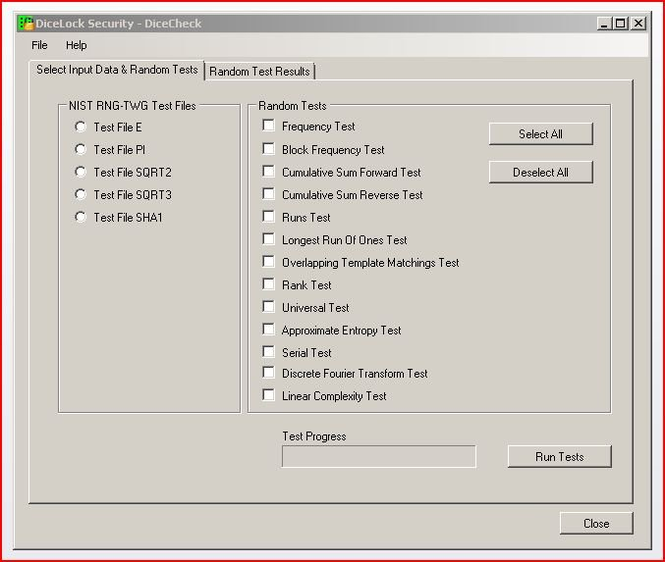Enable the Runs Test checkbox

(268, 216)
